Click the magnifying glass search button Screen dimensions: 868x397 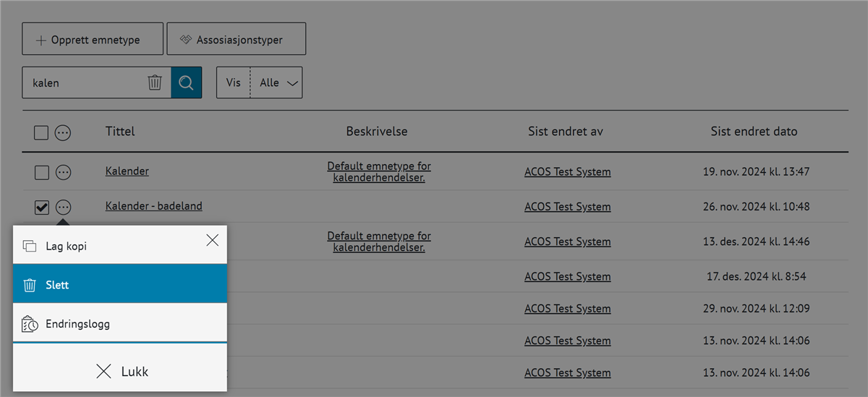click(x=186, y=82)
